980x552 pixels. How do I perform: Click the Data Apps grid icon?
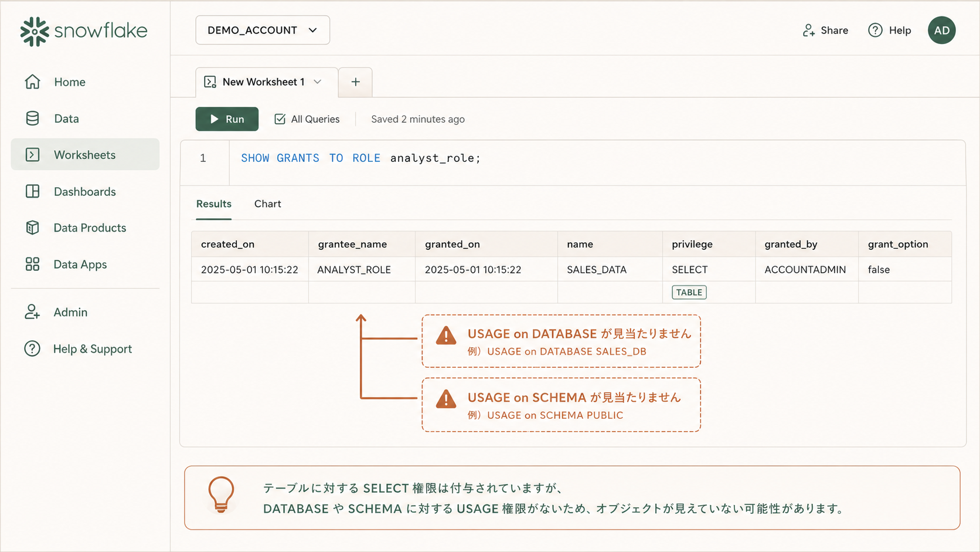(x=33, y=264)
